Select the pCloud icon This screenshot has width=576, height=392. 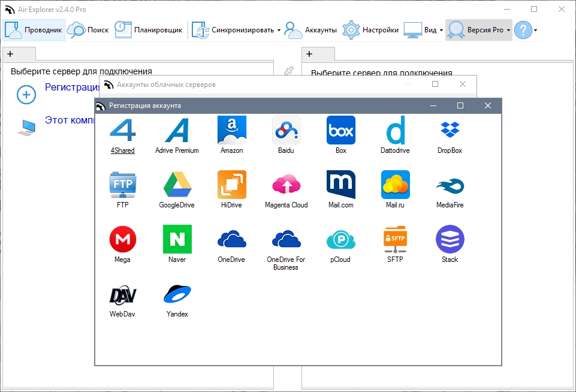(341, 239)
